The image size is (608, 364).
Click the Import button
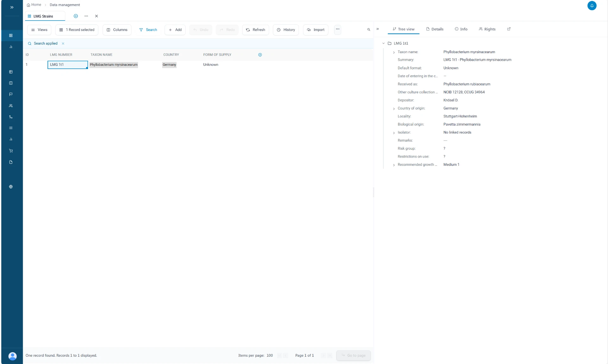[316, 30]
